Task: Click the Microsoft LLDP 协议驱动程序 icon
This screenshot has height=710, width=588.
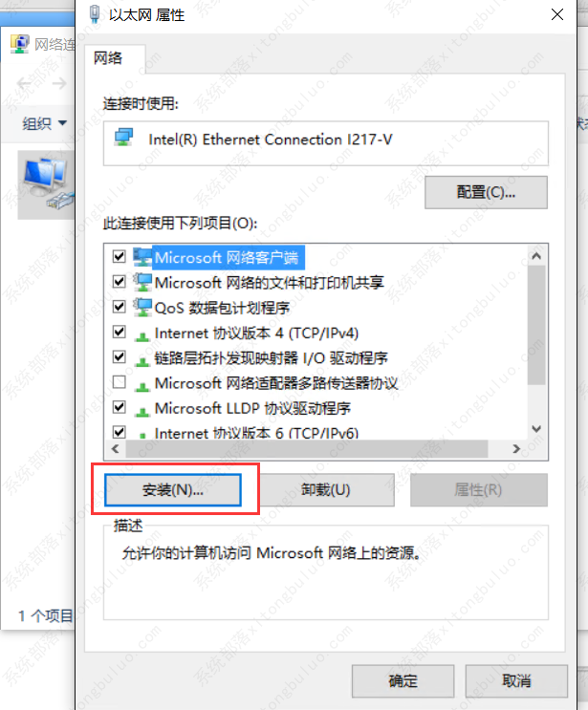Action: 142,411
